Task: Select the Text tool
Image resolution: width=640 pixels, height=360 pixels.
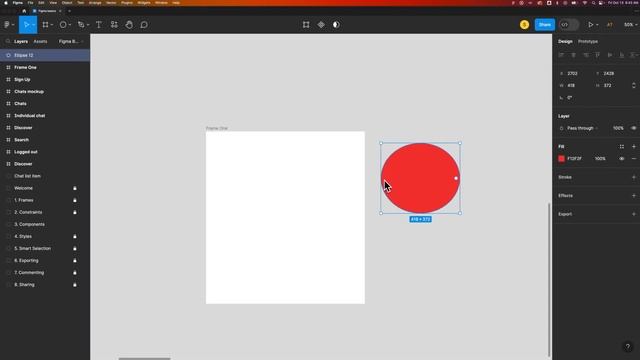Action: click(99, 25)
